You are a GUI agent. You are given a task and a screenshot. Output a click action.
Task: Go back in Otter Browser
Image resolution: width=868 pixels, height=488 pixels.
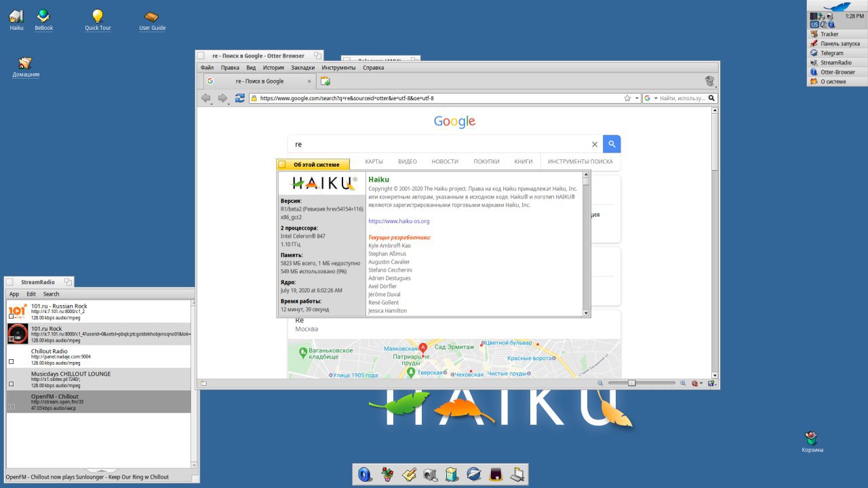(205, 98)
